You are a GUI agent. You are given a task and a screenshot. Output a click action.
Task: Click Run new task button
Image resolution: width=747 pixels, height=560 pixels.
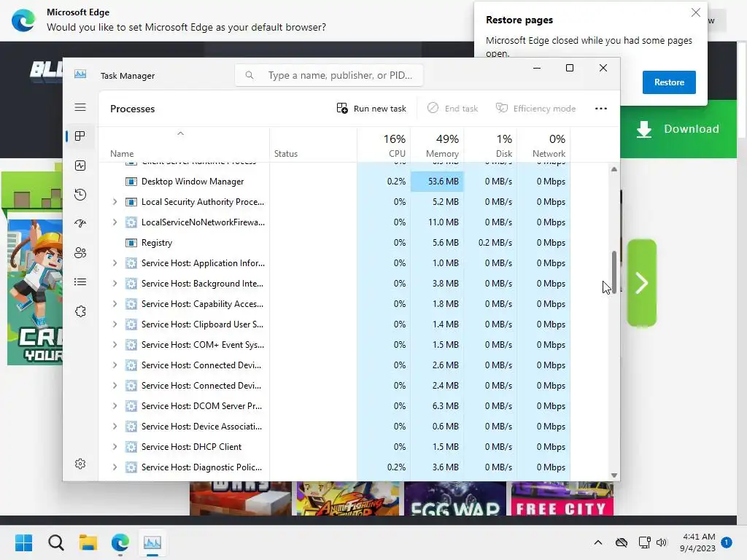(x=371, y=109)
